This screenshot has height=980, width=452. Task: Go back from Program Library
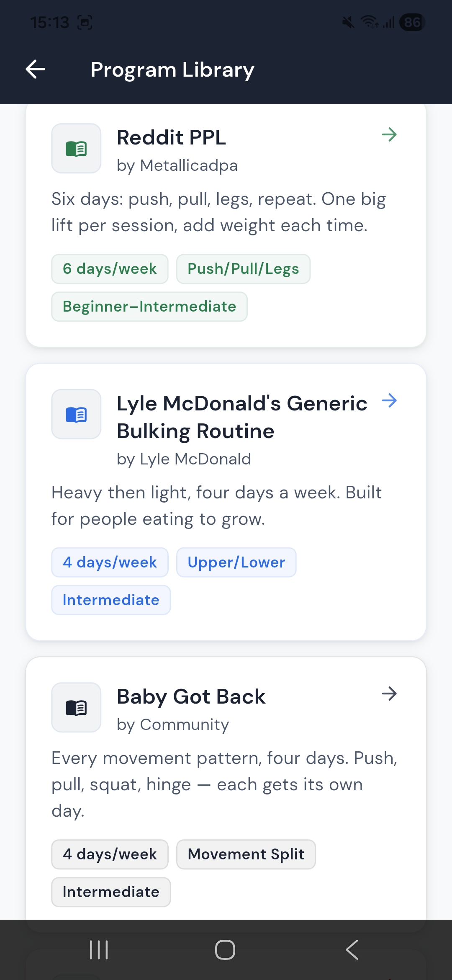coord(36,69)
